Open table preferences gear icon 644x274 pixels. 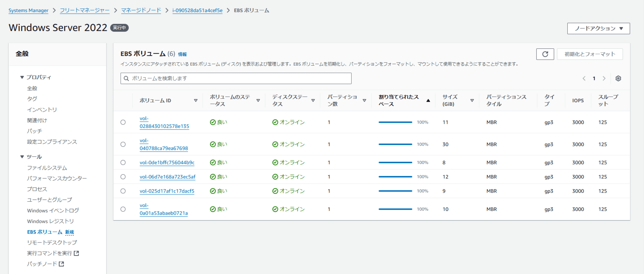coord(618,78)
